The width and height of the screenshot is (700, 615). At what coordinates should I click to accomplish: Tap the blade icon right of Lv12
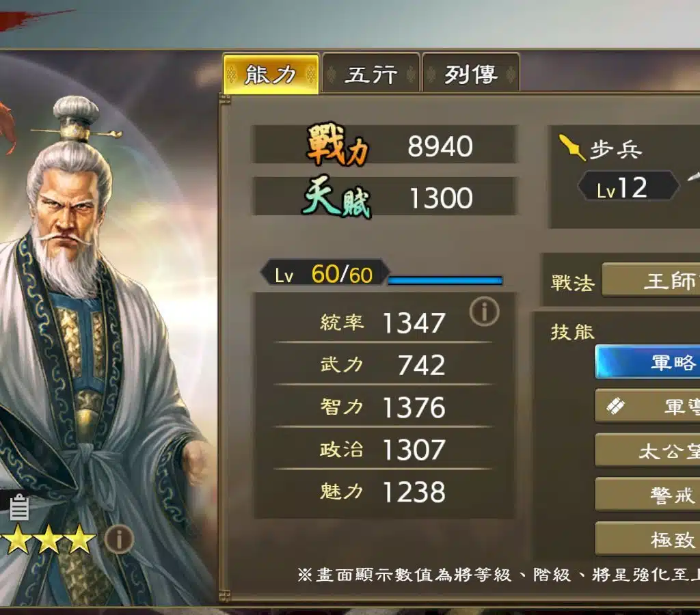tap(693, 176)
